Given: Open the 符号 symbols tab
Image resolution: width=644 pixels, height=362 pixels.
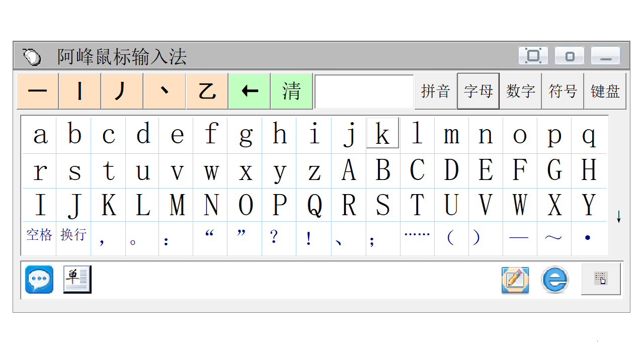Looking at the screenshot, I should point(562,92).
